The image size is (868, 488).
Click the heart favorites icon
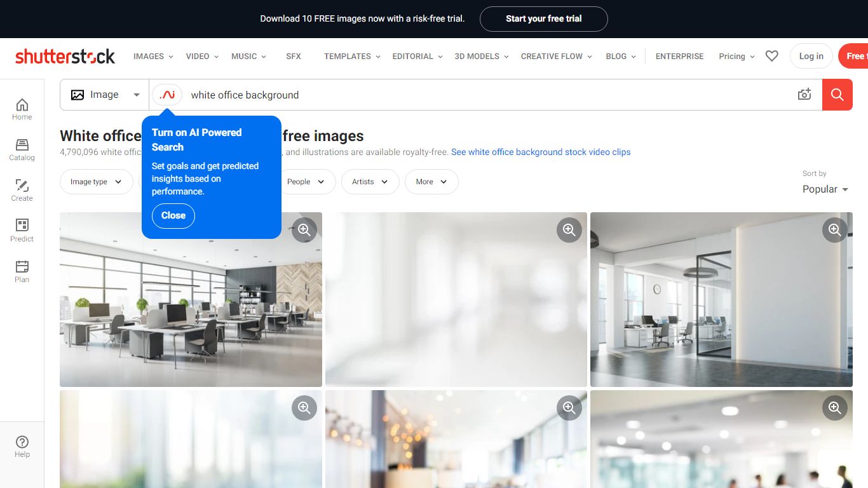coord(771,56)
